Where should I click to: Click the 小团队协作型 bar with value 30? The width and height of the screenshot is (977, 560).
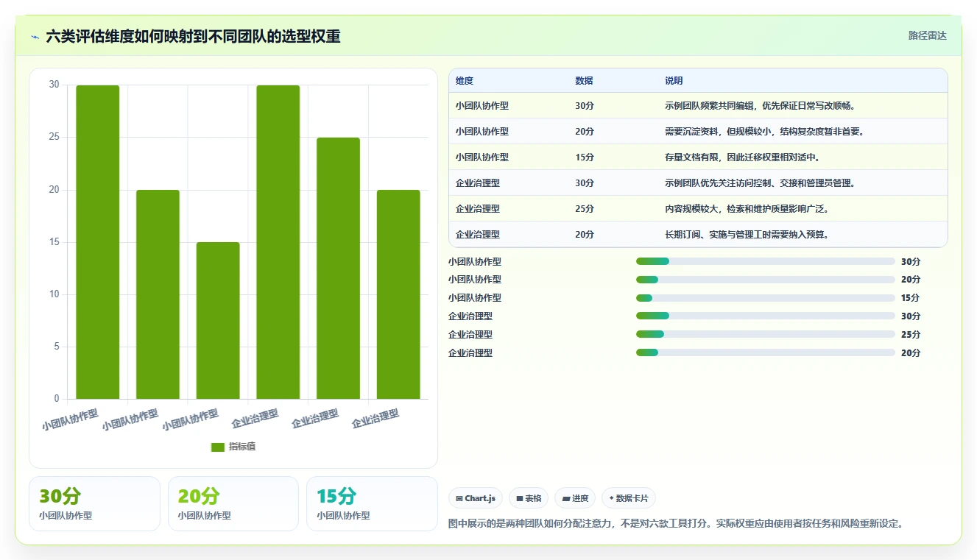[x=98, y=242]
